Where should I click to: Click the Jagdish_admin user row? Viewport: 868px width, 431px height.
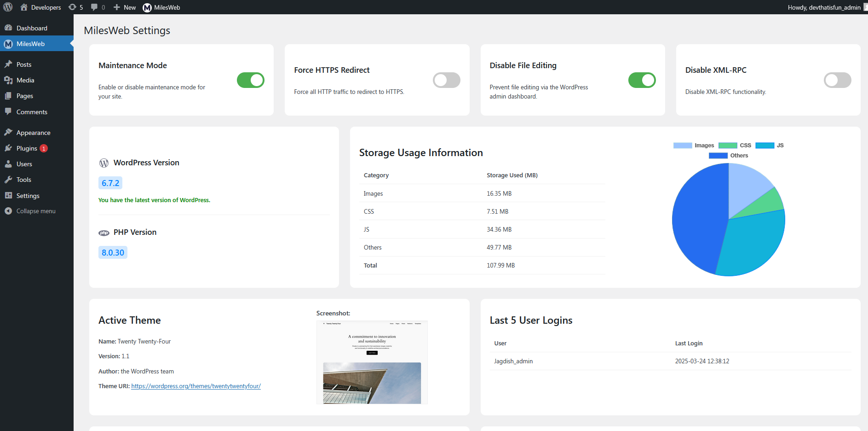click(671, 361)
